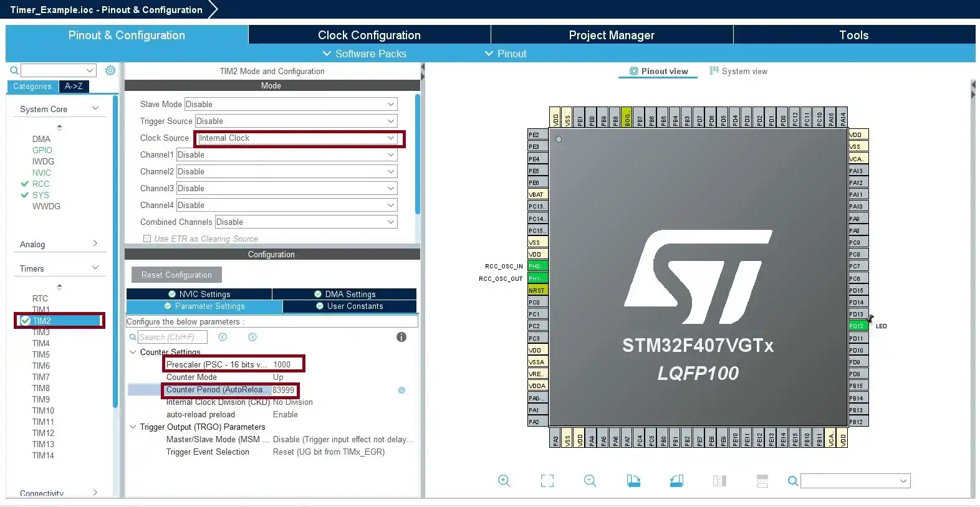This screenshot has width=980, height=507.
Task: Click the vertical flip/split view icon
Action: pyautogui.click(x=719, y=481)
